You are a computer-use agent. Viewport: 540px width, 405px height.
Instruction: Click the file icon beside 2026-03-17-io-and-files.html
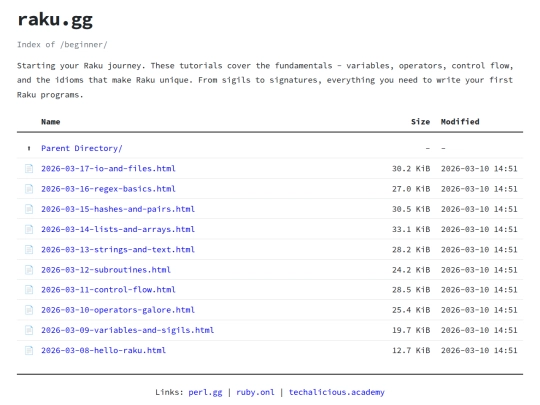[x=29, y=169]
